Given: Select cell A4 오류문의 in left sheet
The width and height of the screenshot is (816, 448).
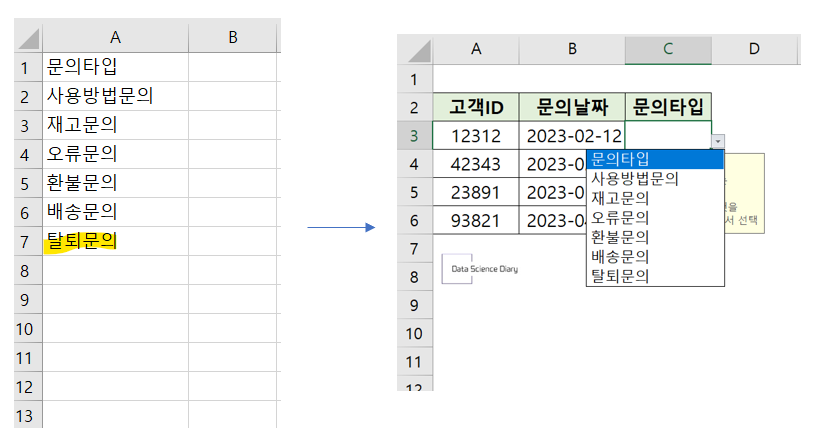Looking at the screenshot, I should 116,154.
